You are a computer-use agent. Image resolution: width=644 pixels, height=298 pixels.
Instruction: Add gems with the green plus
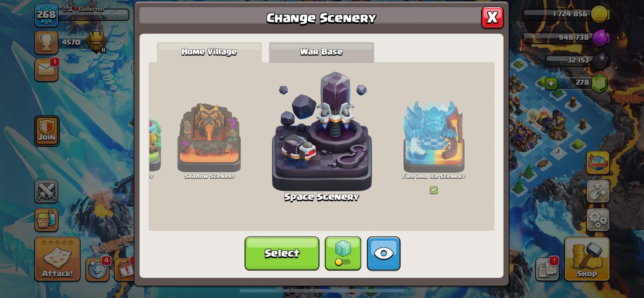coord(551,83)
